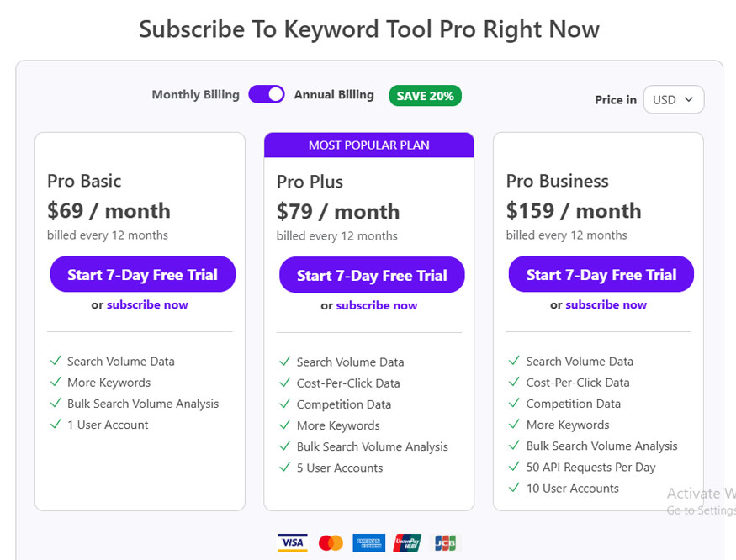The image size is (736, 560).
Task: Click the green Save 20% badge
Action: pos(426,96)
